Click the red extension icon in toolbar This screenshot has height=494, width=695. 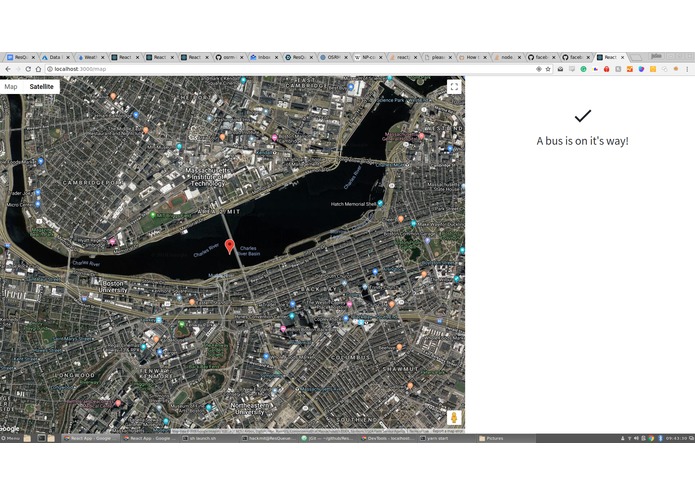(x=606, y=69)
